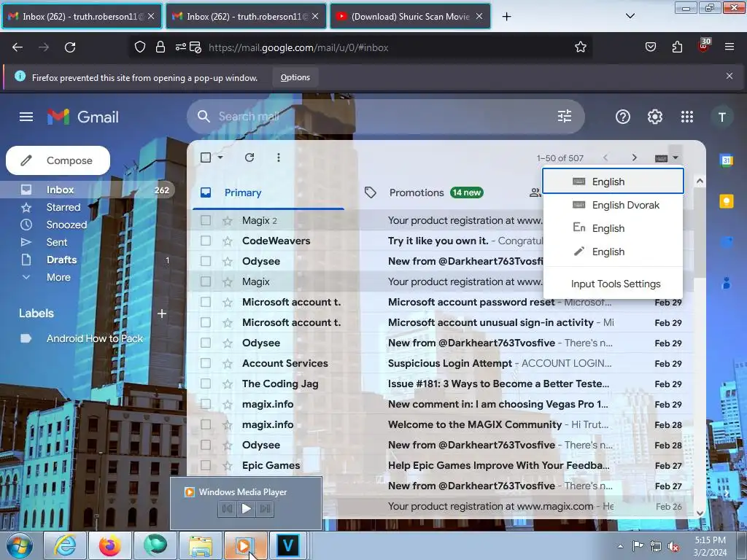
Task: Expand select-all dropdown arrow
Action: [x=220, y=157]
